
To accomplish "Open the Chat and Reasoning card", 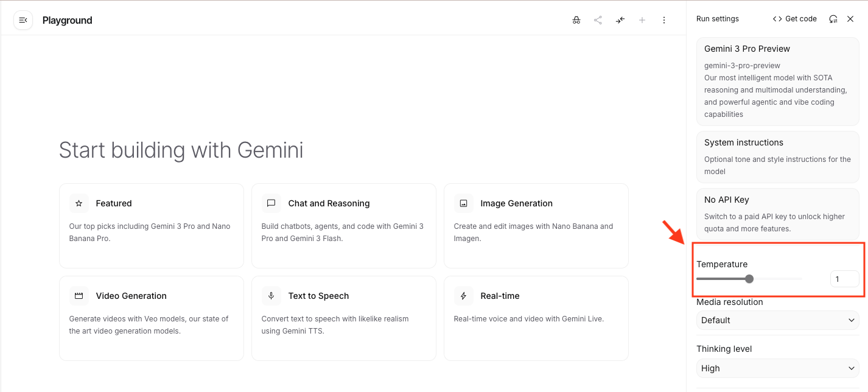I will [x=343, y=225].
